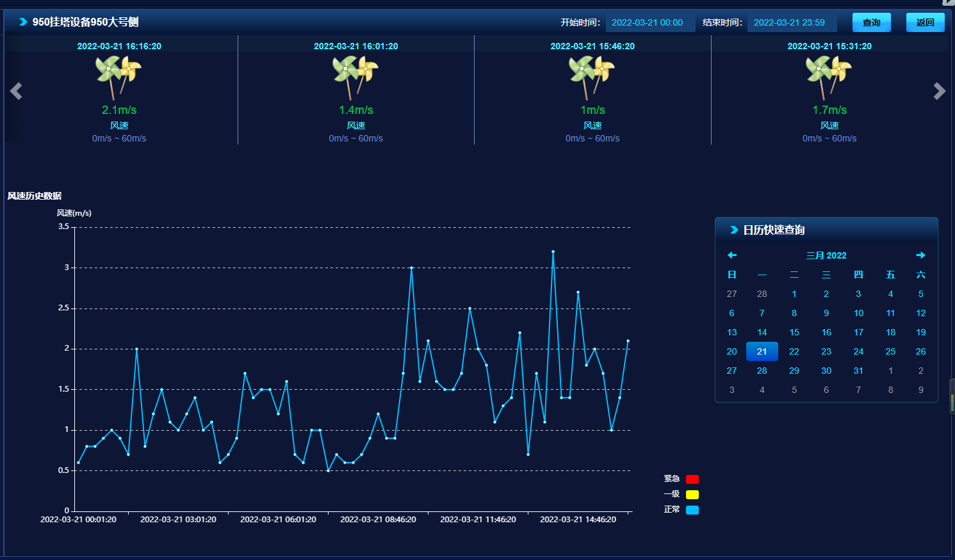Select March 22 in the calendar

[794, 351]
